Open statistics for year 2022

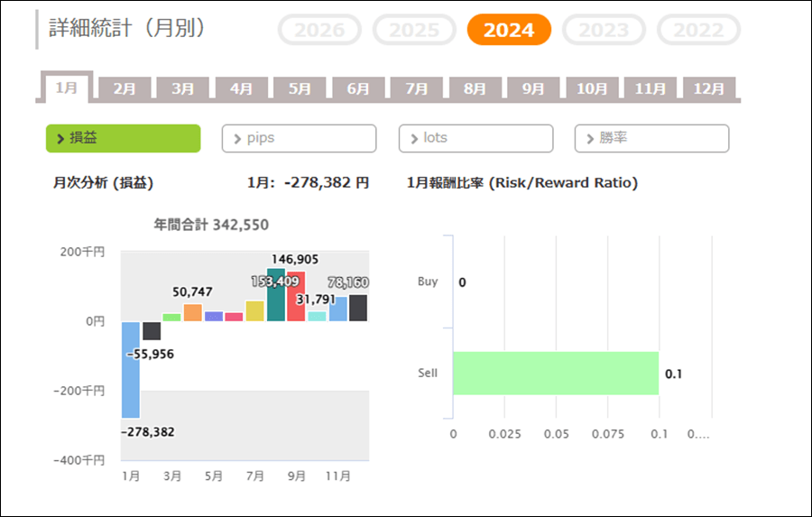pos(698,30)
